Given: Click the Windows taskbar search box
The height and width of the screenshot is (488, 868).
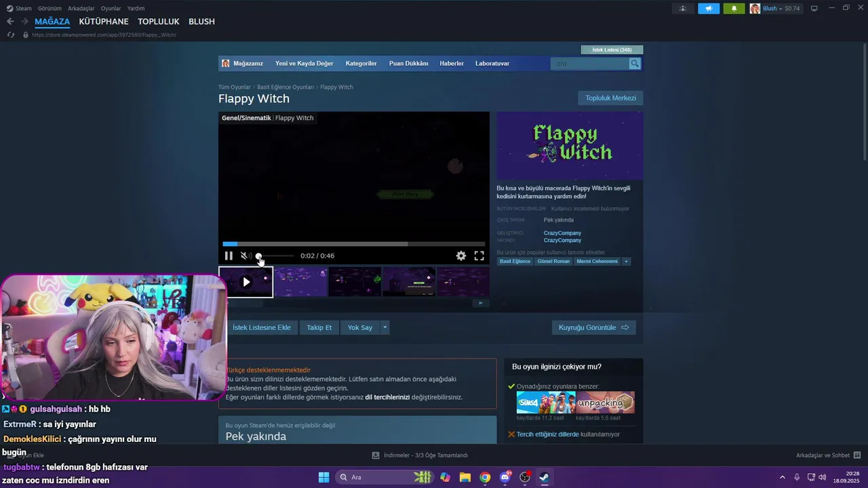Looking at the screenshot, I should [384, 477].
